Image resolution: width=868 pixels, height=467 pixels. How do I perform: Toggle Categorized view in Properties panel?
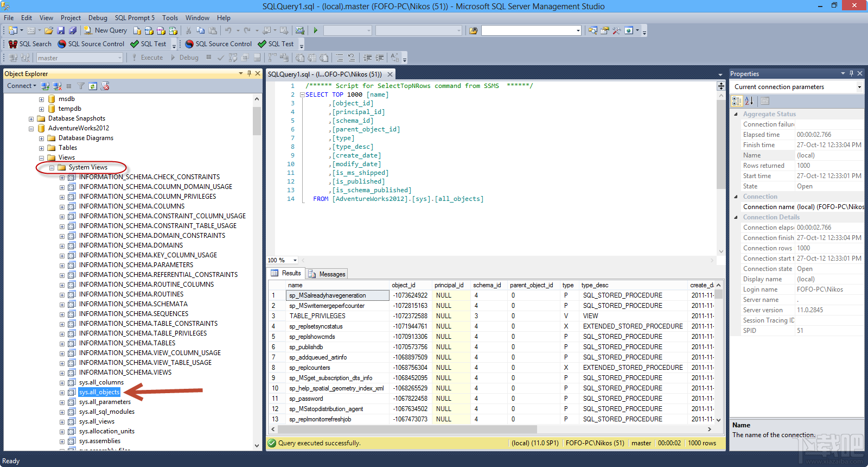[737, 100]
